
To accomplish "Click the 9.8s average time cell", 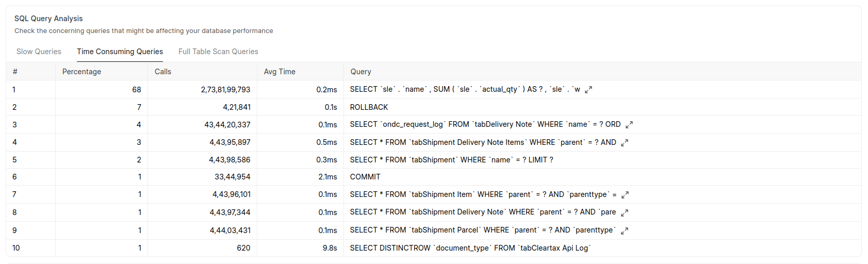I will pos(330,248).
